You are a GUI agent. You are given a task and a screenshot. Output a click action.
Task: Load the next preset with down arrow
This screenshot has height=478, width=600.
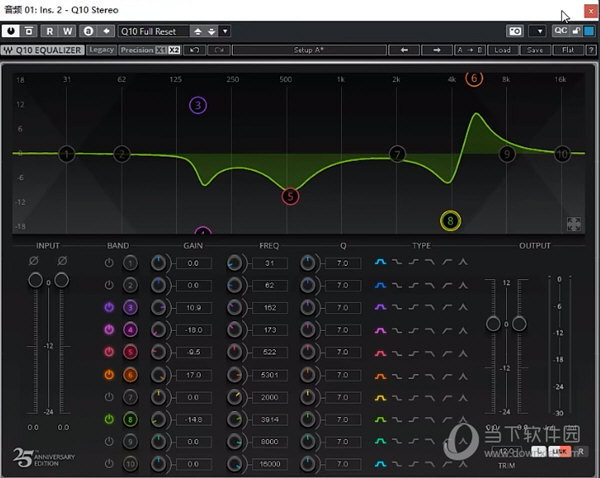point(212,31)
